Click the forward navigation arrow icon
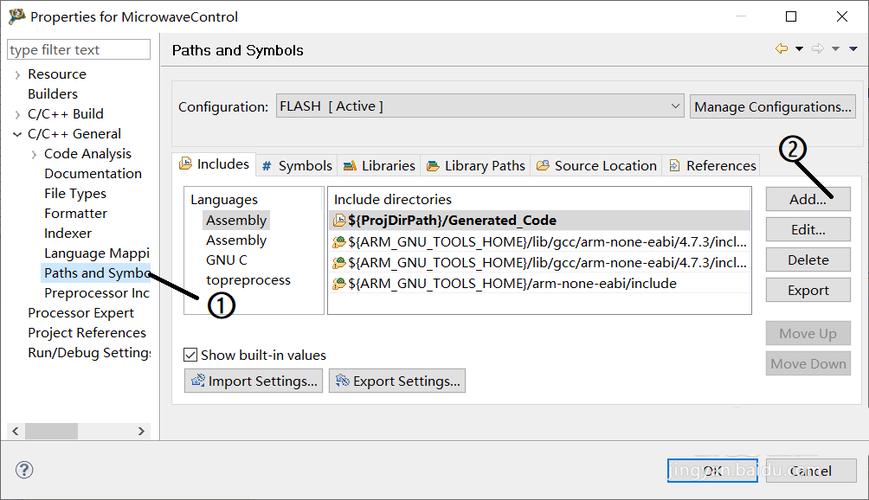869x500 pixels. coord(817,49)
